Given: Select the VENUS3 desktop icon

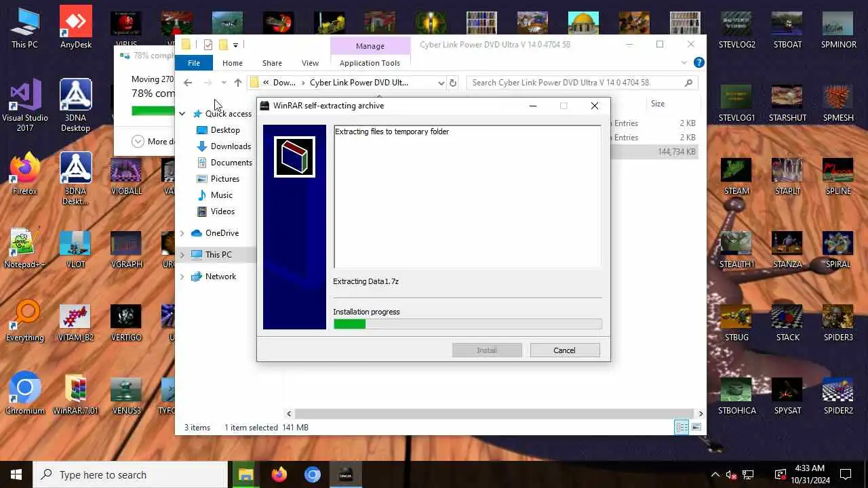Looking at the screenshot, I should pos(126,394).
